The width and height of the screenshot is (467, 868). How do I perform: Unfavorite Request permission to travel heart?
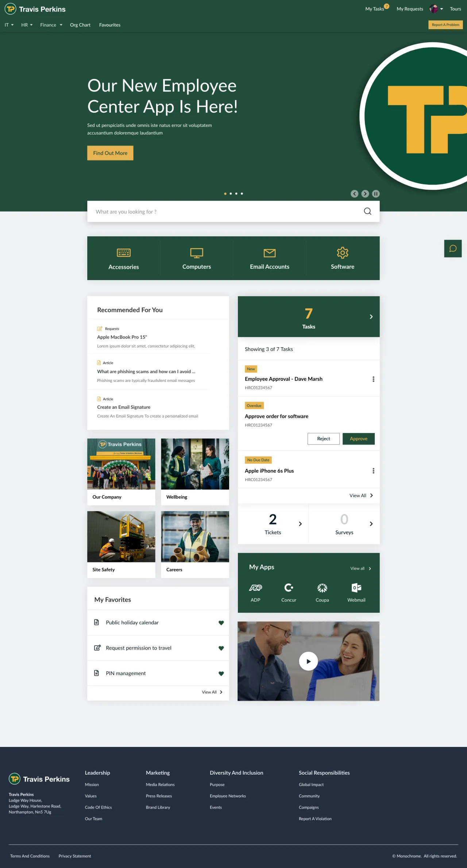coord(221,648)
